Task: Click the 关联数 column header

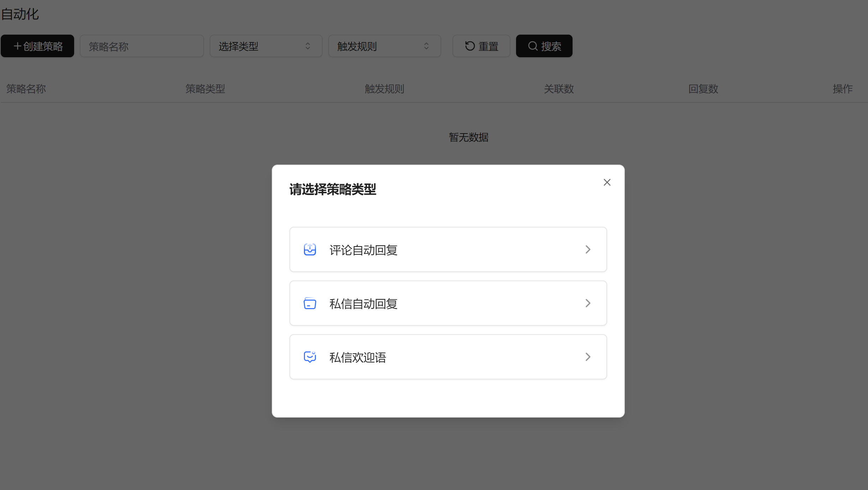Action: pos(559,89)
